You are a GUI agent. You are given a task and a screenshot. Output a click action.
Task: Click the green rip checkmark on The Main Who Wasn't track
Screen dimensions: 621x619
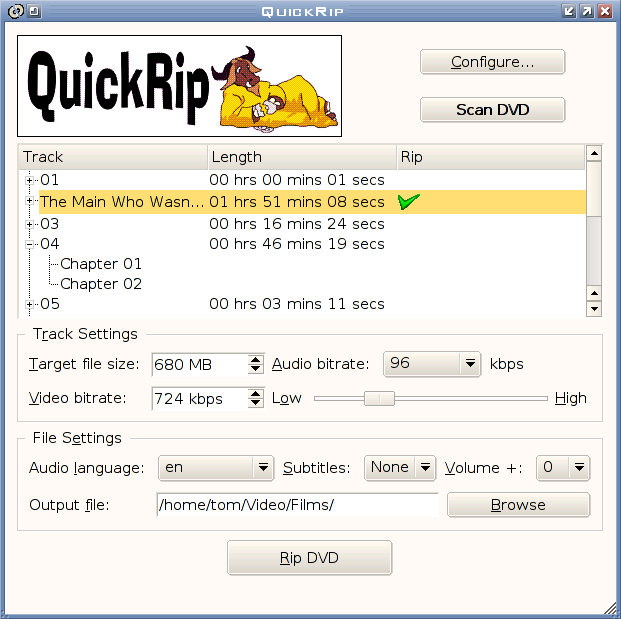click(409, 202)
